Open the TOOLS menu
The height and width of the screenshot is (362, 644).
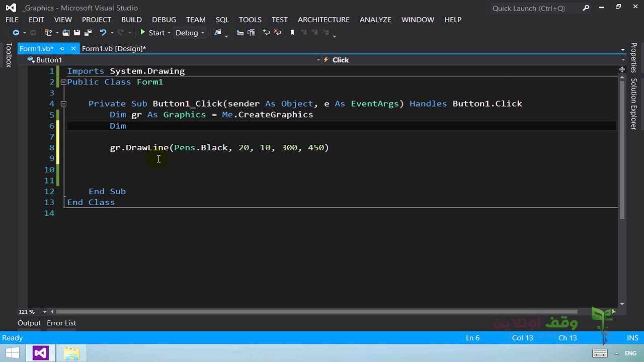click(250, 20)
